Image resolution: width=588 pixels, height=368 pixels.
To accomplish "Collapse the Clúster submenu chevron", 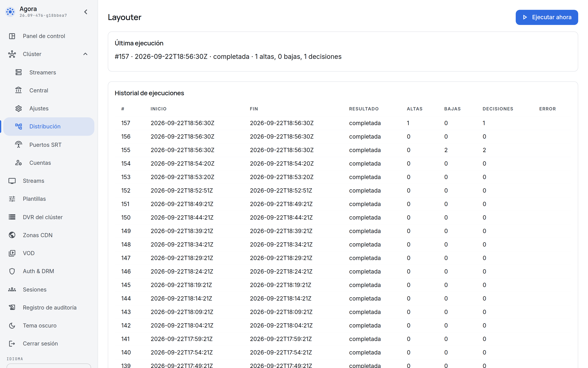I will 85,54.
